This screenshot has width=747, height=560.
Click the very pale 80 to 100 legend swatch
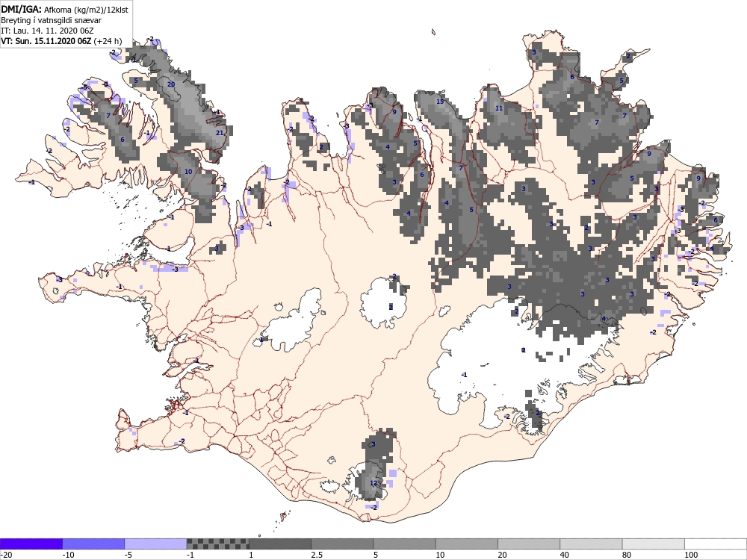[x=653, y=544]
